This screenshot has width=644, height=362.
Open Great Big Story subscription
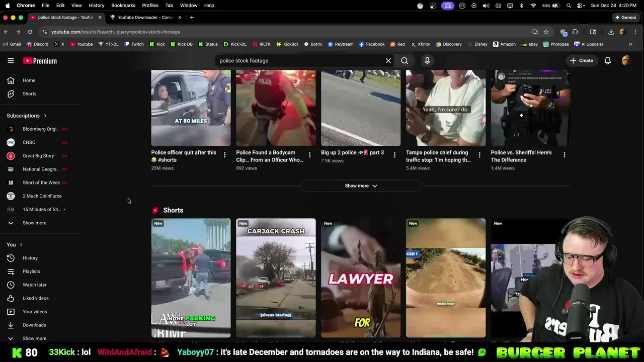[x=39, y=156]
